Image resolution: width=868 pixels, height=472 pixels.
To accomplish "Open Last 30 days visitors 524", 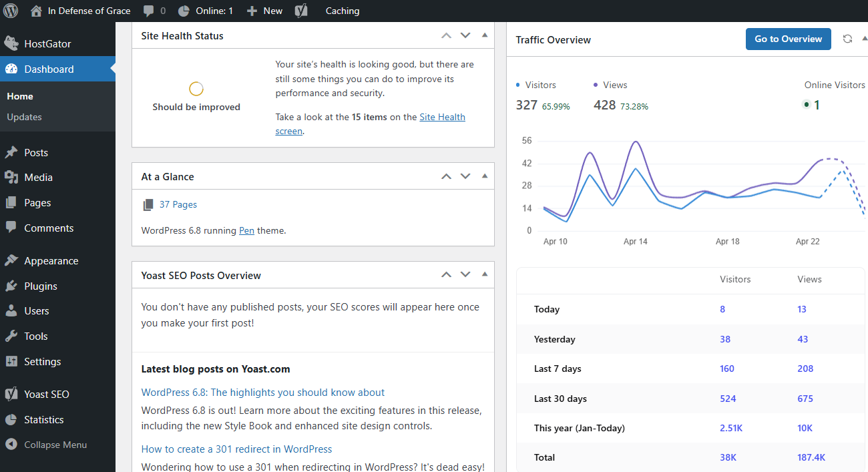I will (728, 399).
